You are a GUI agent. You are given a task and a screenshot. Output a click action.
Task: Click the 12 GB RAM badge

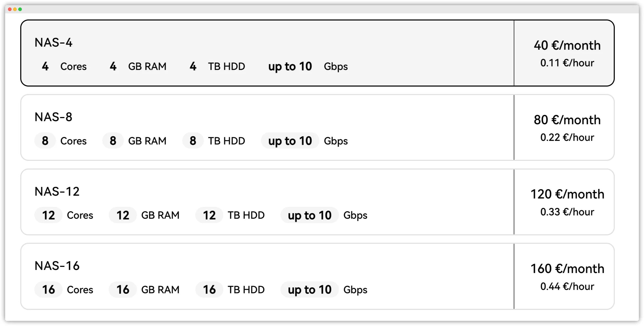tap(123, 215)
